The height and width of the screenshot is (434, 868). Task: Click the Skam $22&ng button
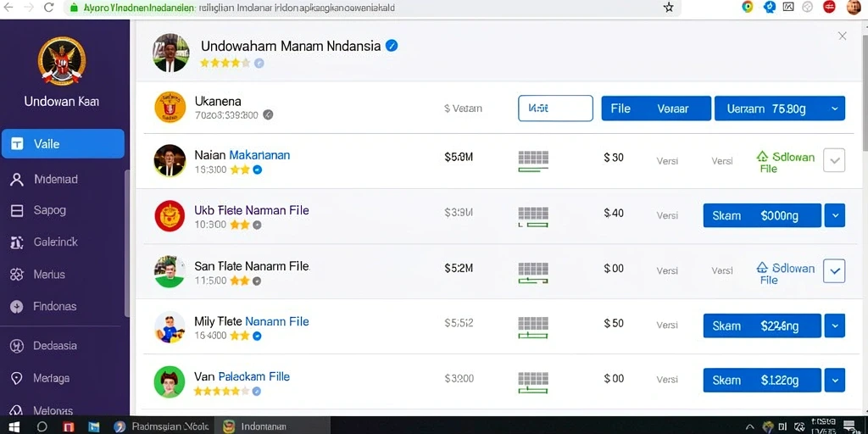tap(762, 325)
